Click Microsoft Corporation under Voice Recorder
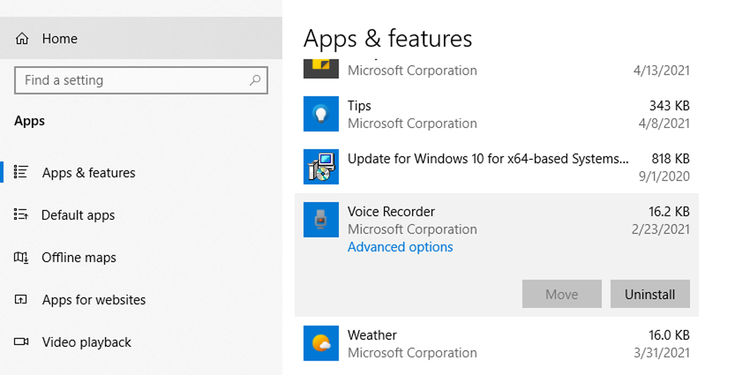750x375 pixels. pyautogui.click(x=412, y=229)
